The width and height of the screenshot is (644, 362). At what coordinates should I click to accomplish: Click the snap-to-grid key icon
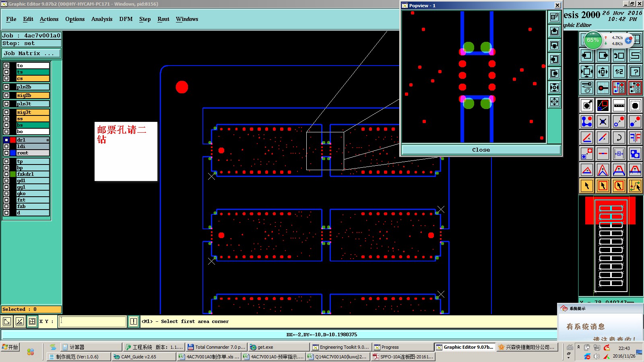click(x=603, y=88)
